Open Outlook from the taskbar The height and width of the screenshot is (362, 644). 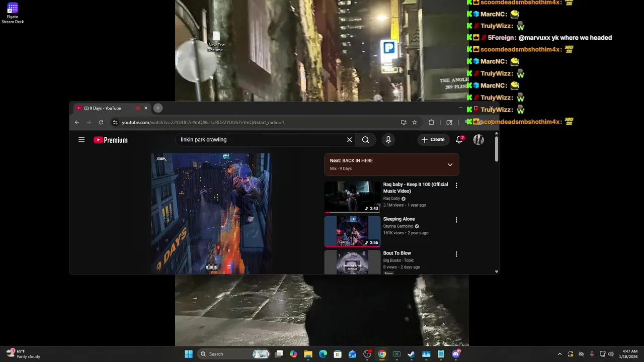[353, 354]
